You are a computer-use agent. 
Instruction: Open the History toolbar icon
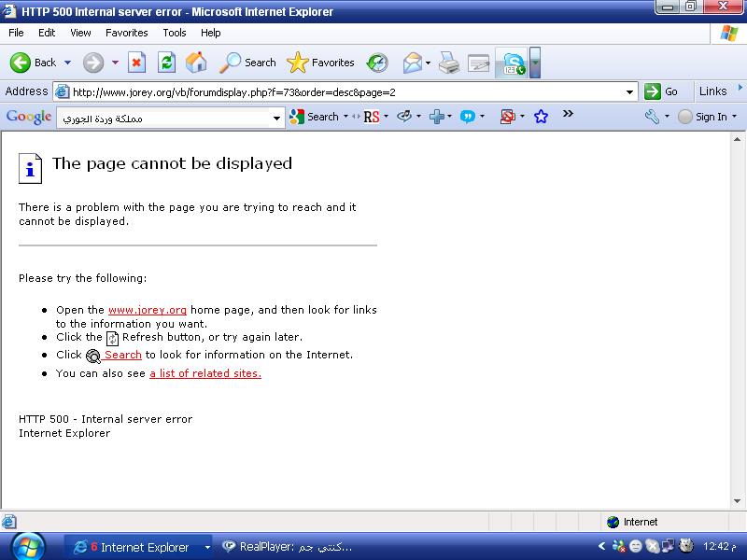377,63
